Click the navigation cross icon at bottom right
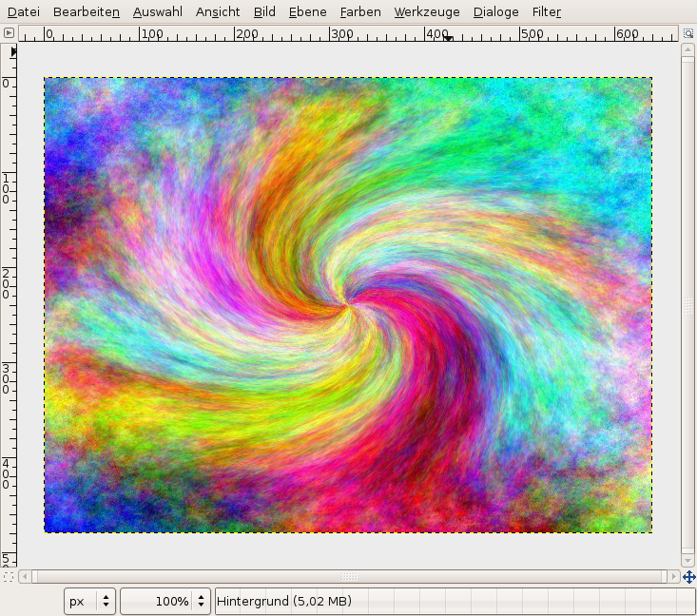Viewport: 697px width, 616px height. (689, 577)
